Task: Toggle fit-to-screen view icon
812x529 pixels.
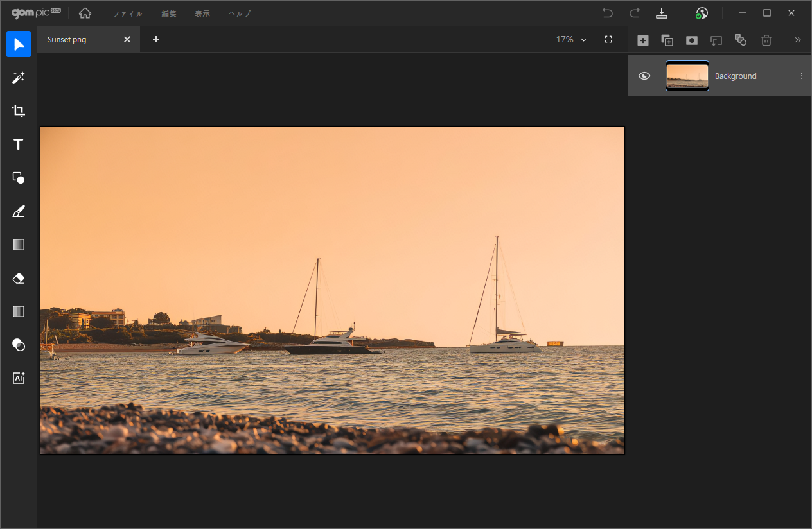Action: click(x=608, y=39)
